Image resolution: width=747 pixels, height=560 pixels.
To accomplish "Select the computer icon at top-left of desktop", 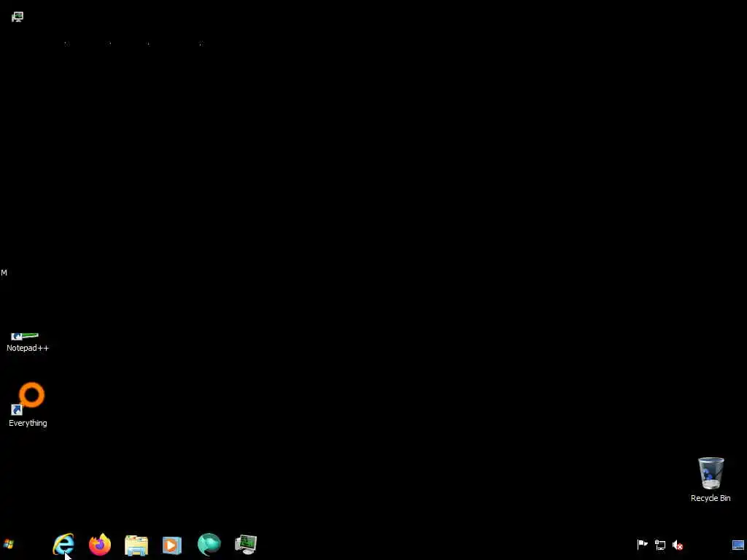I will click(x=18, y=17).
